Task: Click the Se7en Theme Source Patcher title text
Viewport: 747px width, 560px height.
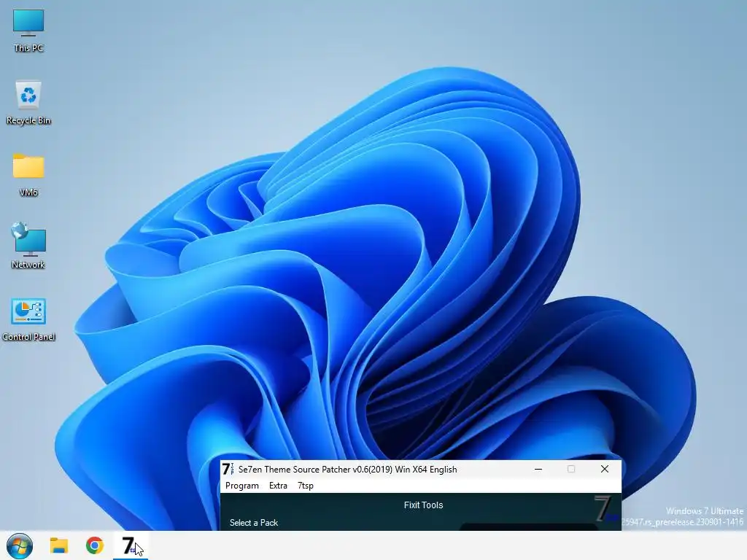Action: tap(348, 470)
